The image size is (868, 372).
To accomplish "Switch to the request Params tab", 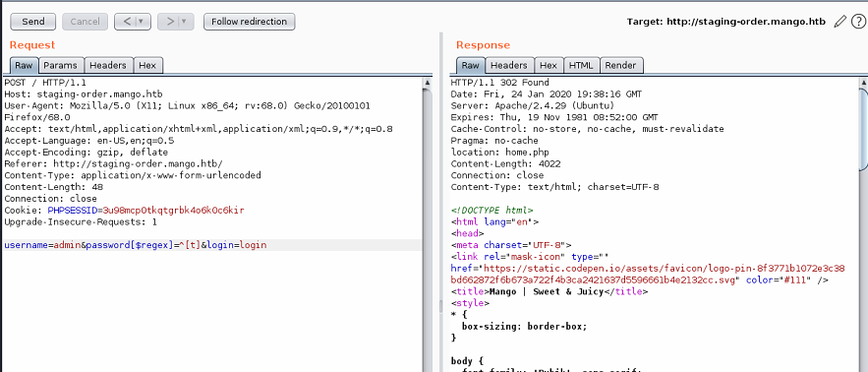I will [60, 65].
